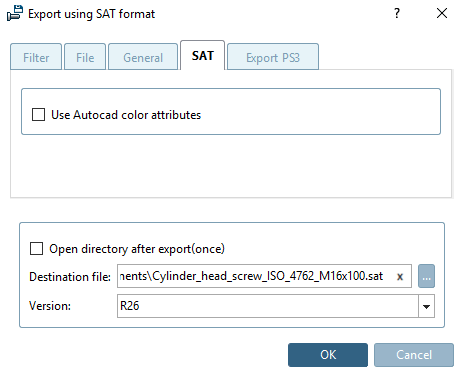Open the R26 version combo box
The width and height of the screenshot is (465, 375).
[276, 306]
